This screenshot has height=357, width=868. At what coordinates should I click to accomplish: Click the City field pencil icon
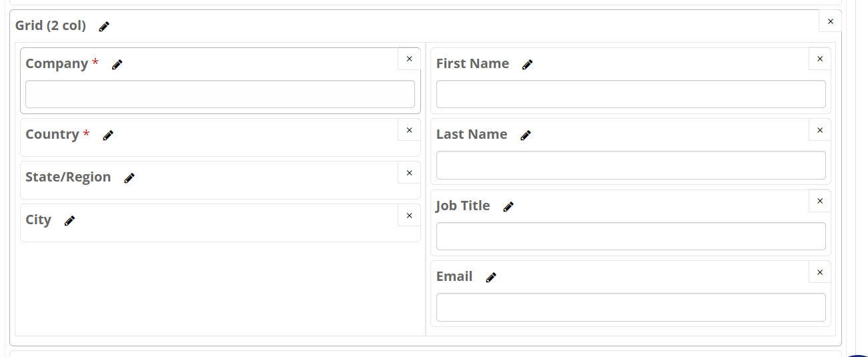click(x=69, y=221)
